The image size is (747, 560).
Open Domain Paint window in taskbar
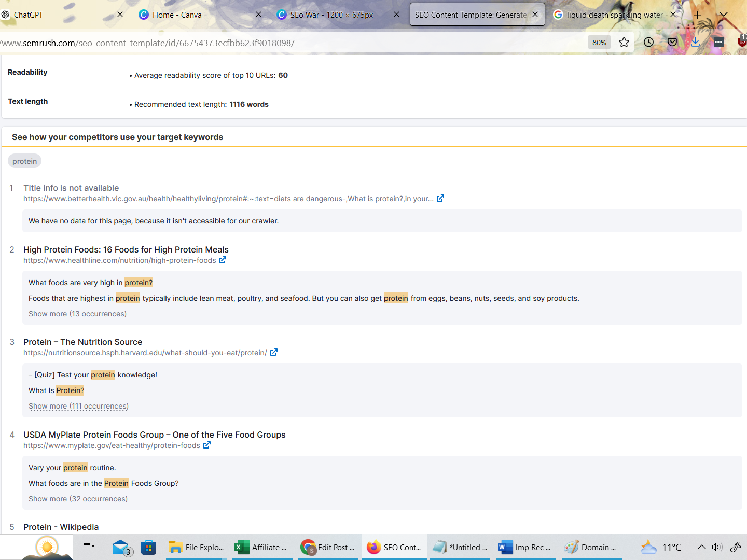coord(591,547)
